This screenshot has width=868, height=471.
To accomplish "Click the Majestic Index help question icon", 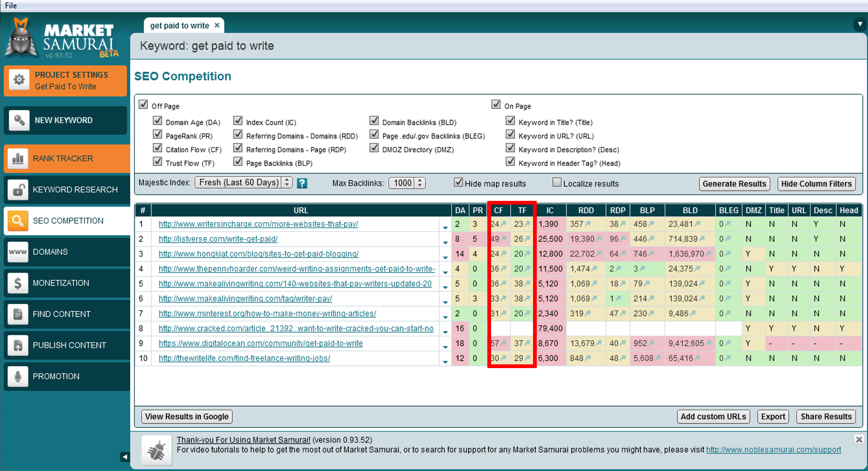I will [x=302, y=183].
